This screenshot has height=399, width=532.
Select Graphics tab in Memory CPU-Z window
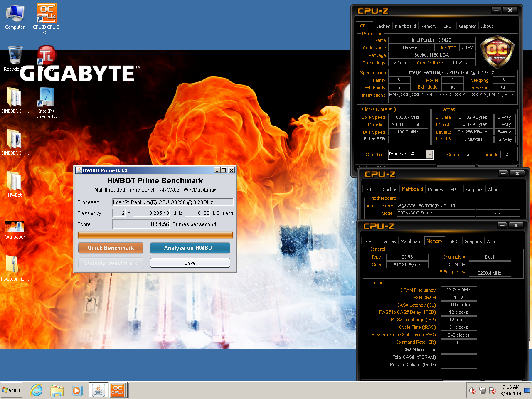(473, 241)
